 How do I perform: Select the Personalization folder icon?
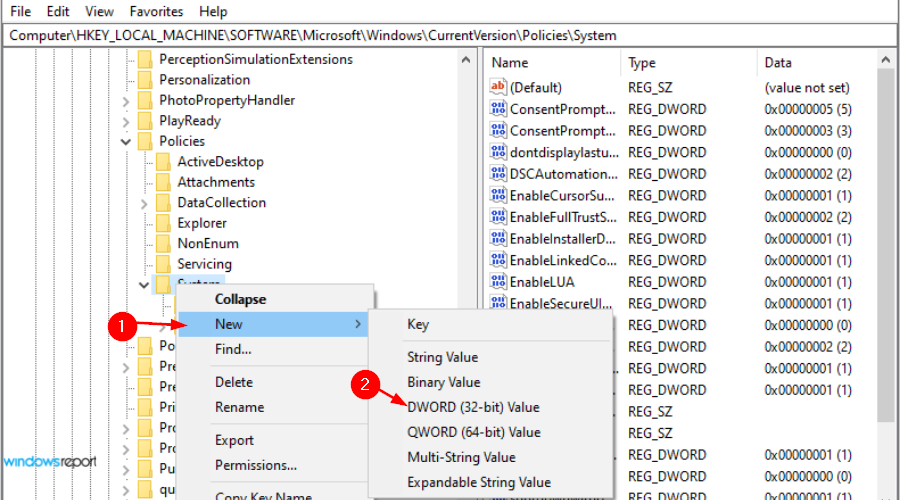(x=145, y=80)
